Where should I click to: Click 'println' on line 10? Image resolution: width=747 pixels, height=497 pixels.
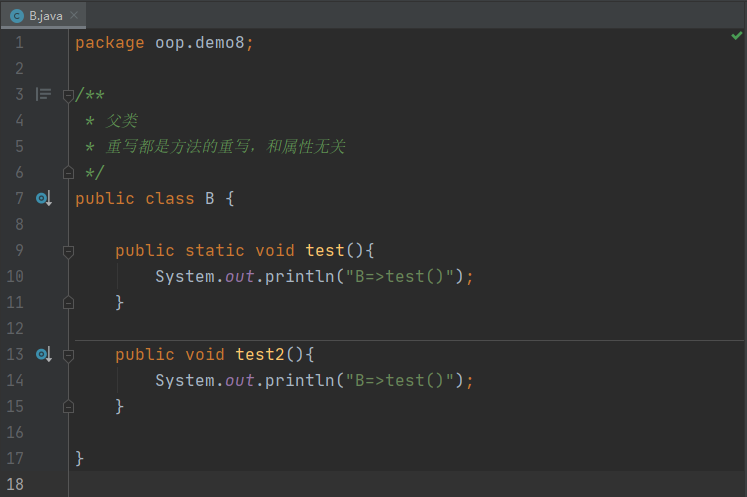[300, 276]
